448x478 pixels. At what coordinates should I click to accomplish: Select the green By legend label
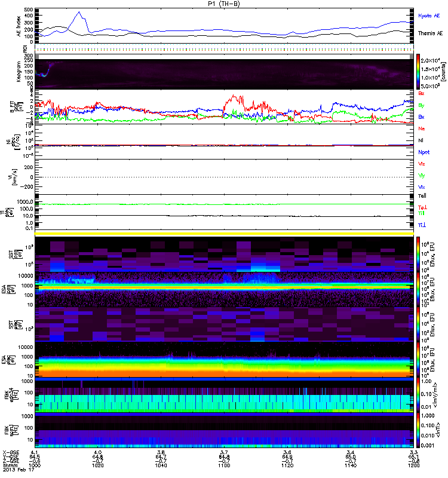[421, 105]
